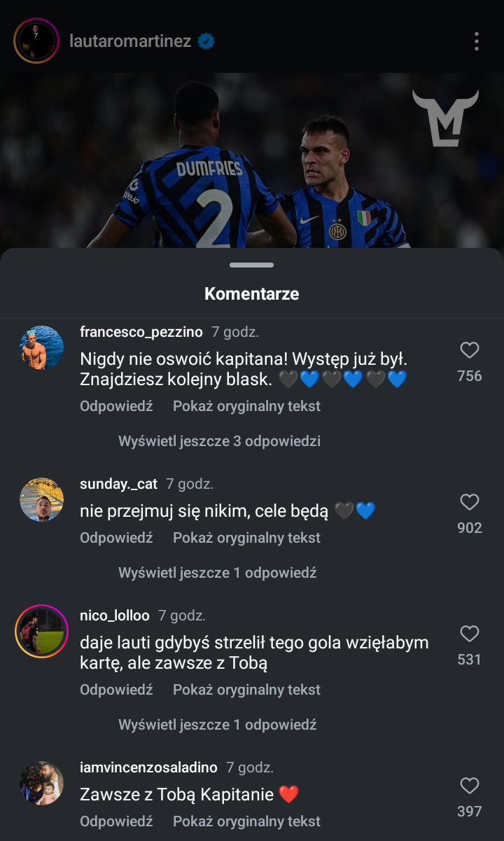Tap the blue verified badge
This screenshot has width=504, height=841.
tap(206, 41)
